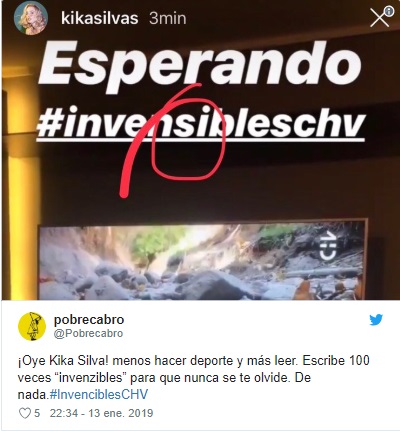Open the pobrecabro display name

coord(89,320)
